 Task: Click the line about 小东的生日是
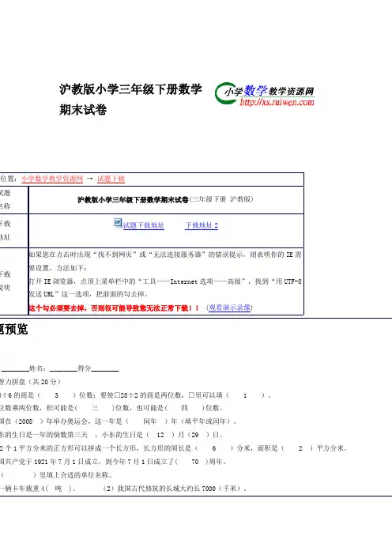coord(111,435)
